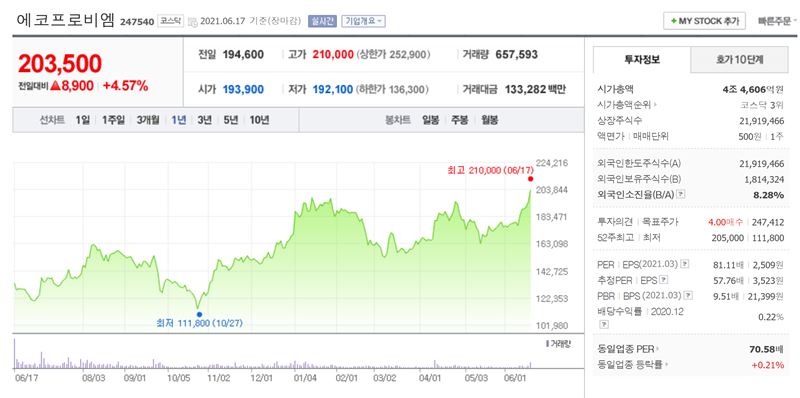
Task: Switch candle chart to 일봉
Action: point(430,120)
